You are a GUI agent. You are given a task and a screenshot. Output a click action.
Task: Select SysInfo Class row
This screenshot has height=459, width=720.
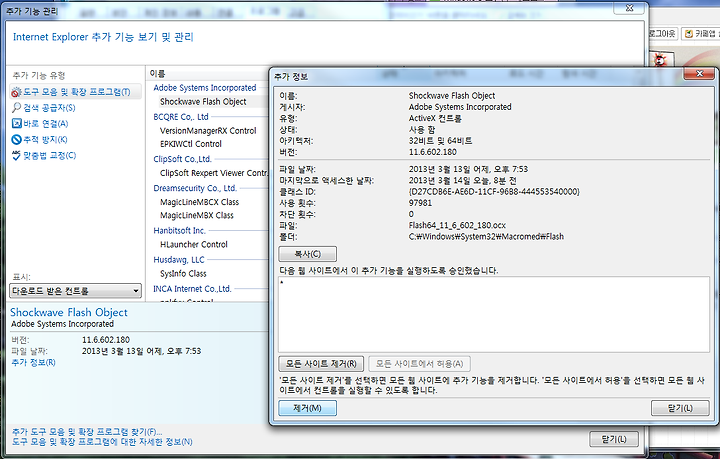click(x=183, y=274)
